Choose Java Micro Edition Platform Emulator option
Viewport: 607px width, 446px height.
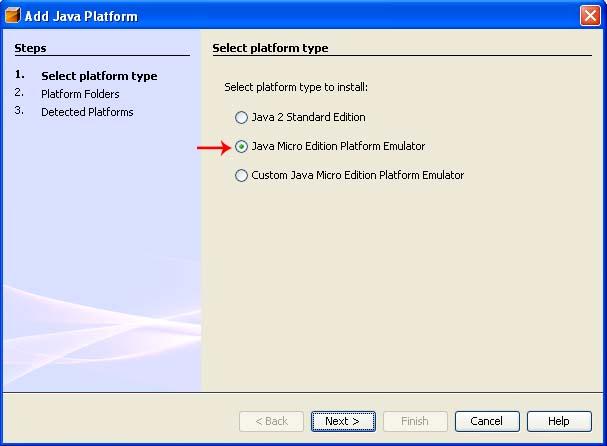pyautogui.click(x=241, y=146)
